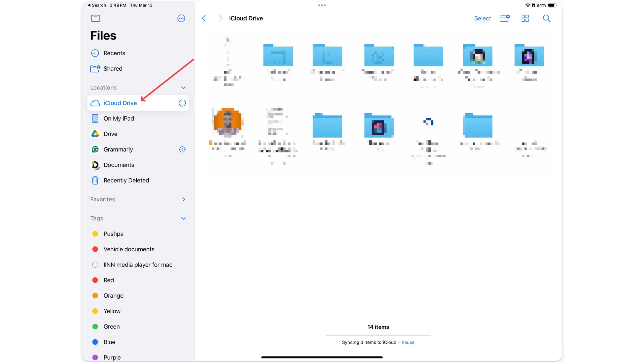This screenshot has width=644, height=362.
Task: Open Google Drive location
Action: (x=138, y=134)
